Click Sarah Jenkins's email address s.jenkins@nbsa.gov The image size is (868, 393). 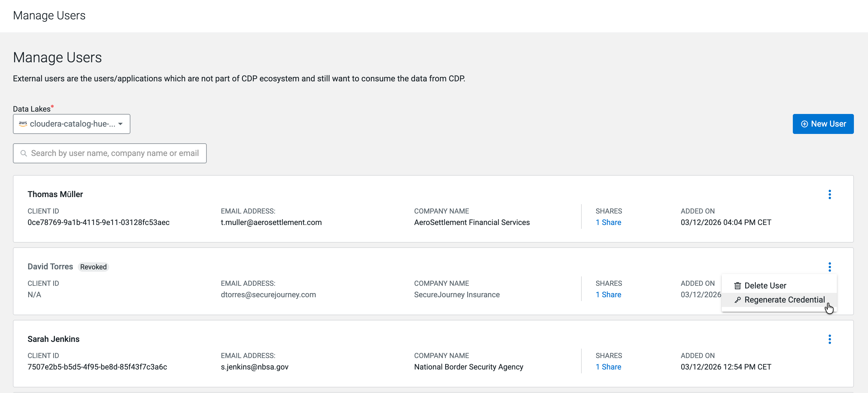coord(254,367)
